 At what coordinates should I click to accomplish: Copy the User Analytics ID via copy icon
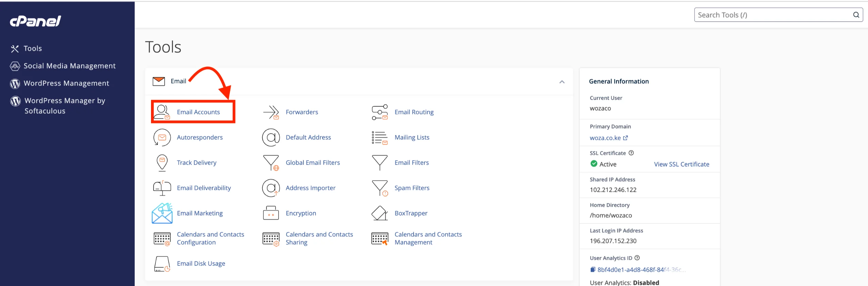click(x=592, y=270)
